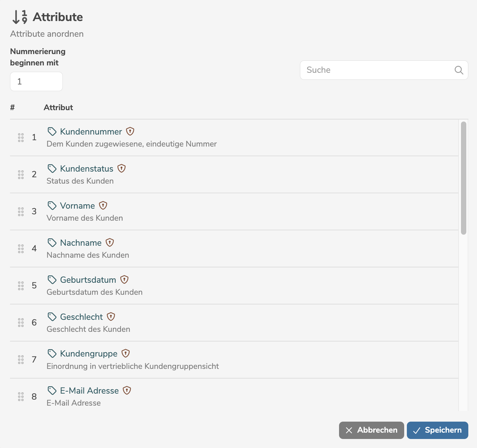This screenshot has width=477, height=448.
Task: Click the shield icon next to E-Mail Adresse
Action: coord(127,390)
